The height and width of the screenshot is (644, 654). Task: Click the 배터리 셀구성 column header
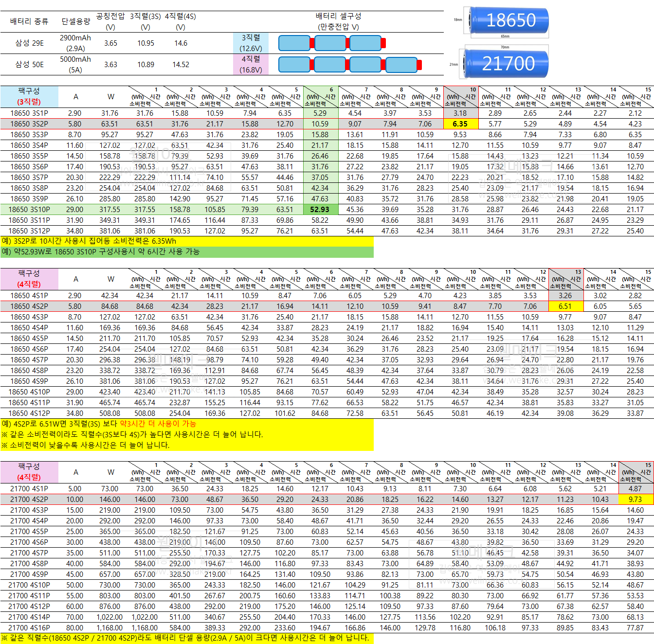[x=338, y=21]
